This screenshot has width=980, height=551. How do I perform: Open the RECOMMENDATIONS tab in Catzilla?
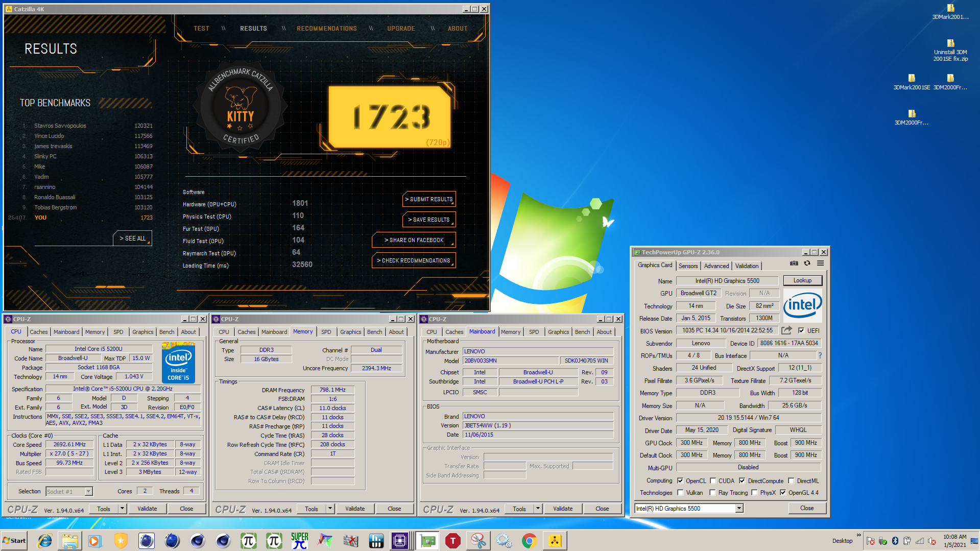point(327,29)
